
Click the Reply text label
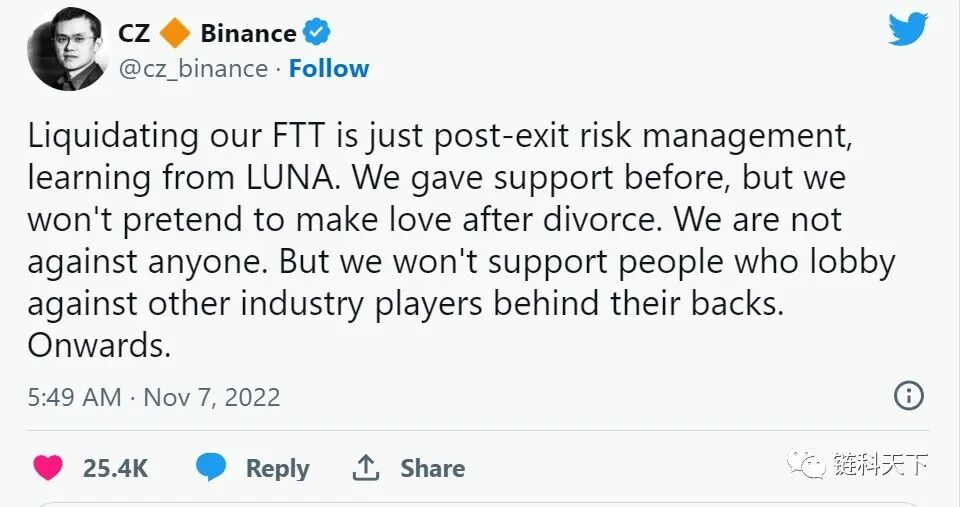(x=277, y=468)
